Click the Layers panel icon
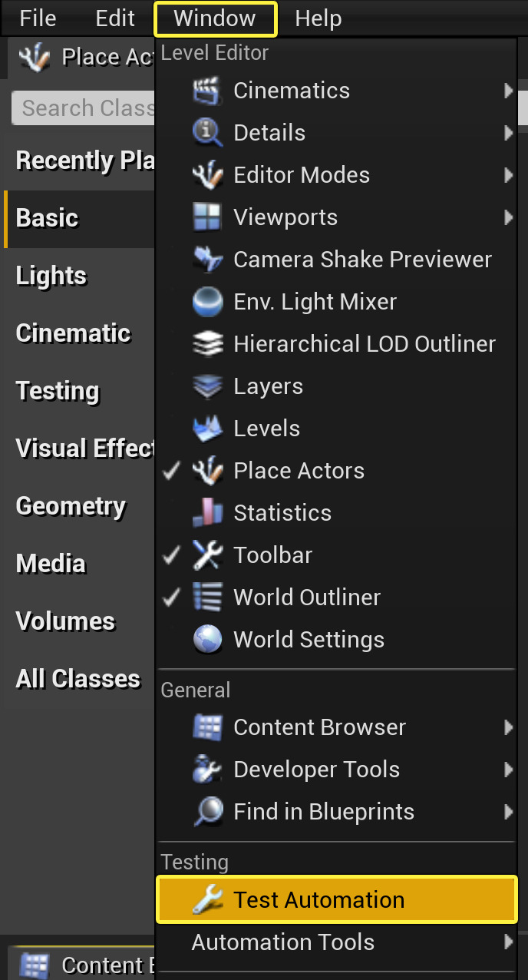This screenshot has width=528, height=980. 207,386
